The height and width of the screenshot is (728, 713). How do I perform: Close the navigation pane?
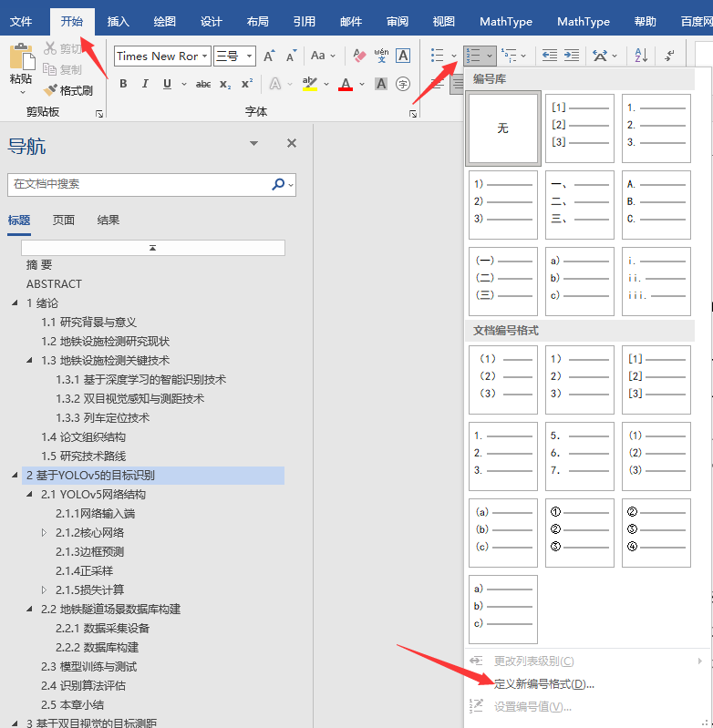(x=292, y=143)
